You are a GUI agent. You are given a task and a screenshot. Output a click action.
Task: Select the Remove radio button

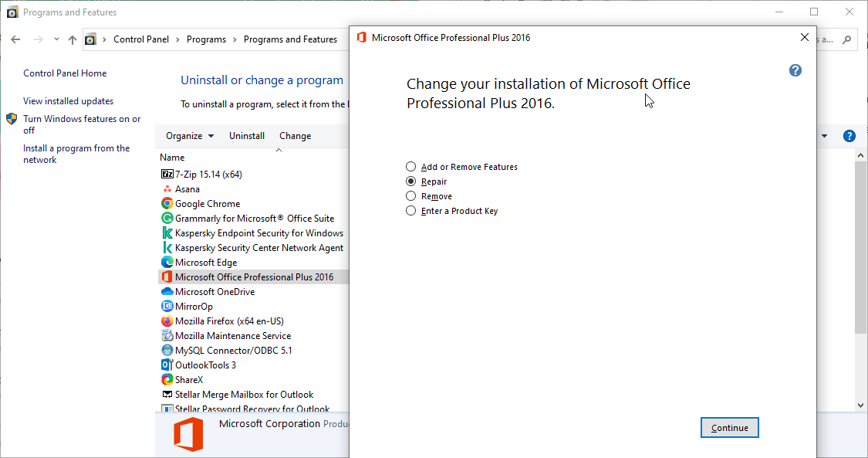coord(410,196)
